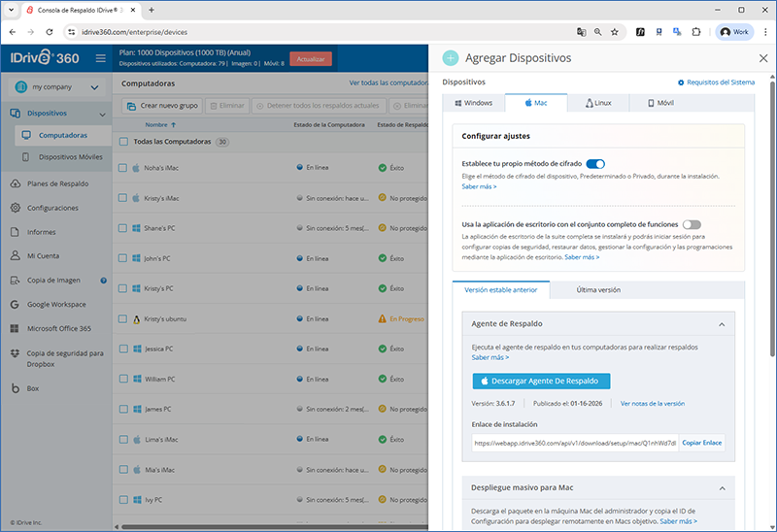Collapse the Despliegue masivo para Mac section
Image resolution: width=777 pixels, height=532 pixels.
(x=722, y=486)
